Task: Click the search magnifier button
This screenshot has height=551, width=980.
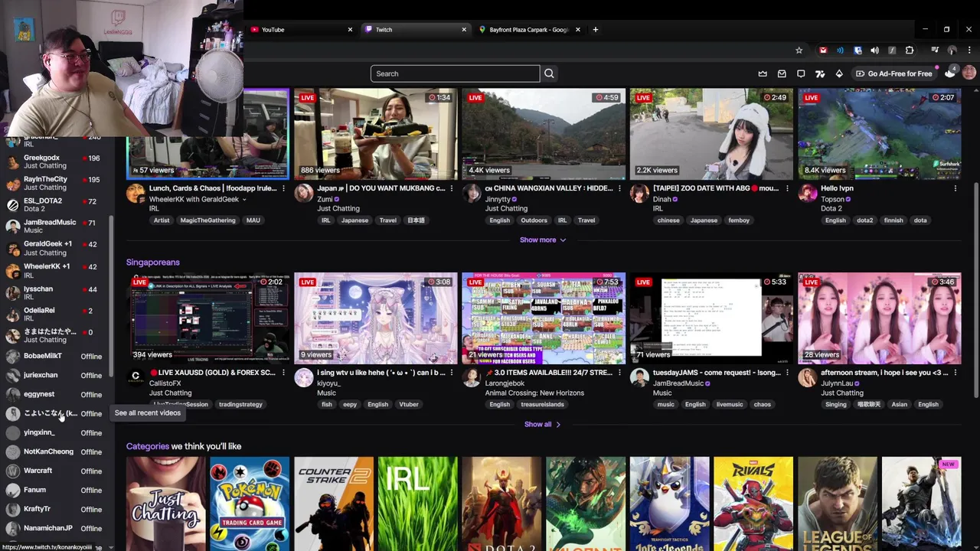Action: (x=549, y=73)
